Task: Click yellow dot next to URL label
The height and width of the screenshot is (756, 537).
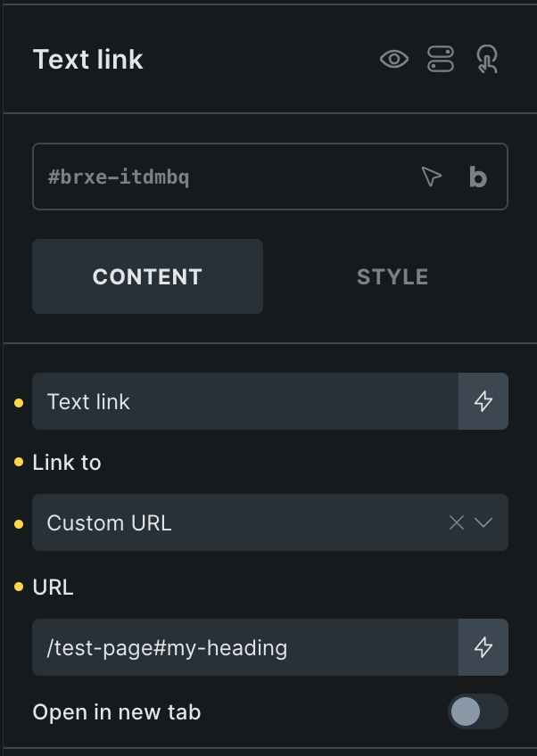Action: click(19, 588)
